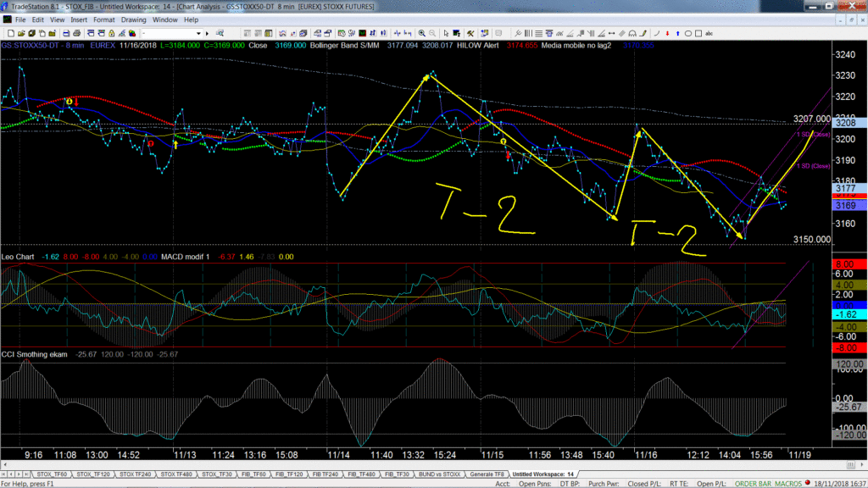The height and width of the screenshot is (488, 868).
Task: Switch to the STOX TF240 tab
Action: click(x=135, y=474)
